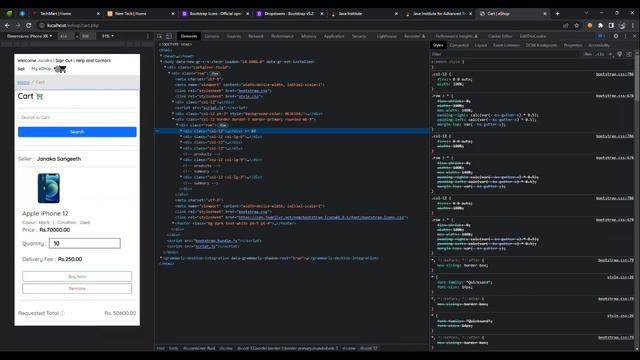
Task: Switch to the Console tab in DevTools
Action: [212, 36]
